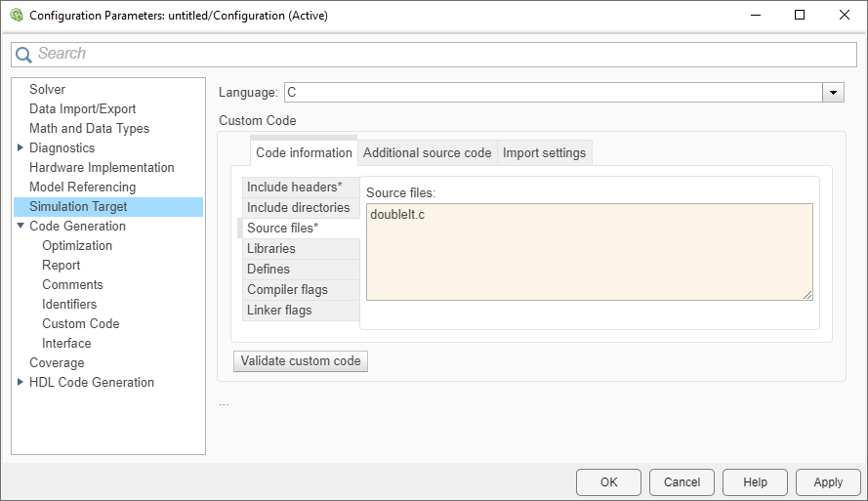The height and width of the screenshot is (501, 868).
Task: Click the Configuration Parameters window icon
Action: (x=16, y=16)
